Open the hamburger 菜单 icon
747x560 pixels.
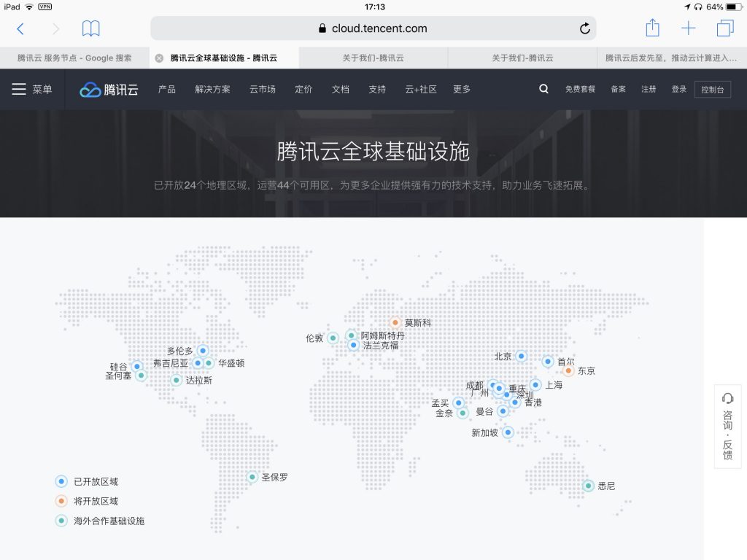pos(18,89)
